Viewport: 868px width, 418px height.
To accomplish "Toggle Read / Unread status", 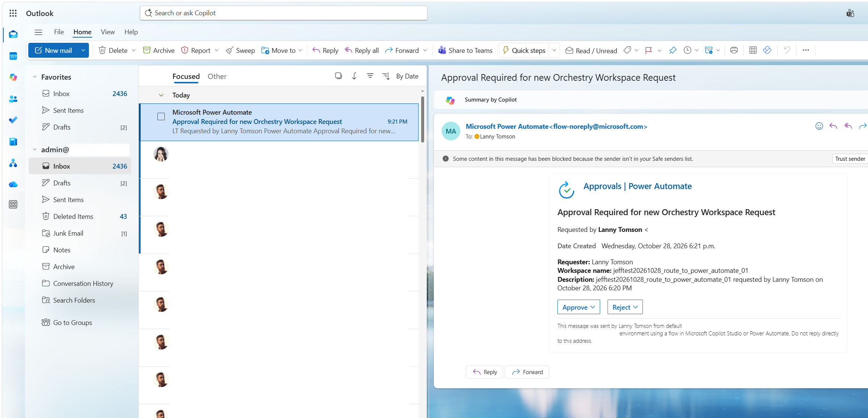I will click(591, 51).
